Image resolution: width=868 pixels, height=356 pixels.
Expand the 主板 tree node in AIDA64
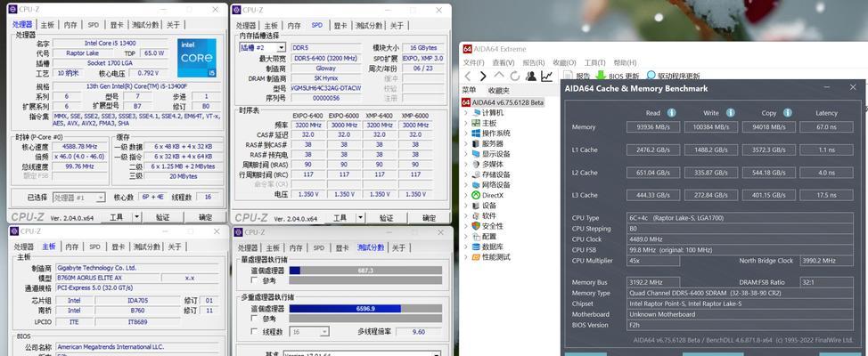(x=466, y=124)
